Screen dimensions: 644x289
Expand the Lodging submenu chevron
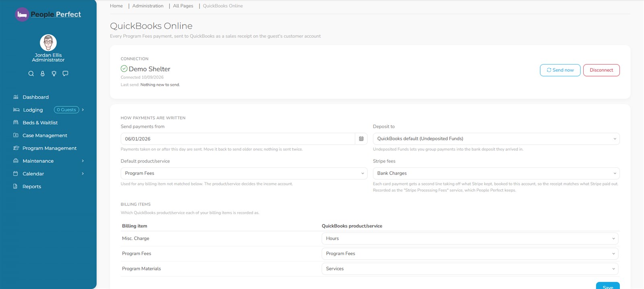[x=83, y=110]
